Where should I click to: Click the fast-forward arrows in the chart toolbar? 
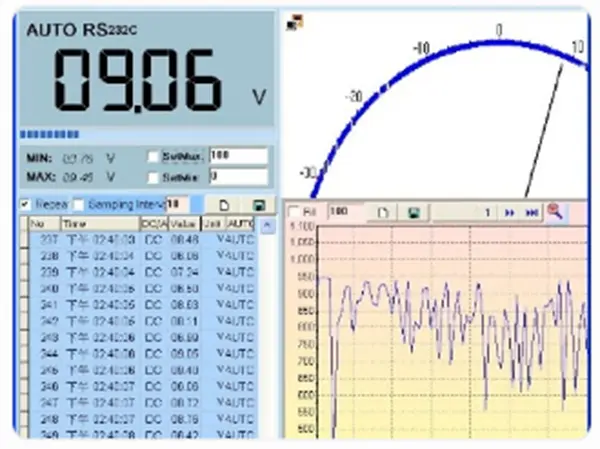(x=509, y=212)
